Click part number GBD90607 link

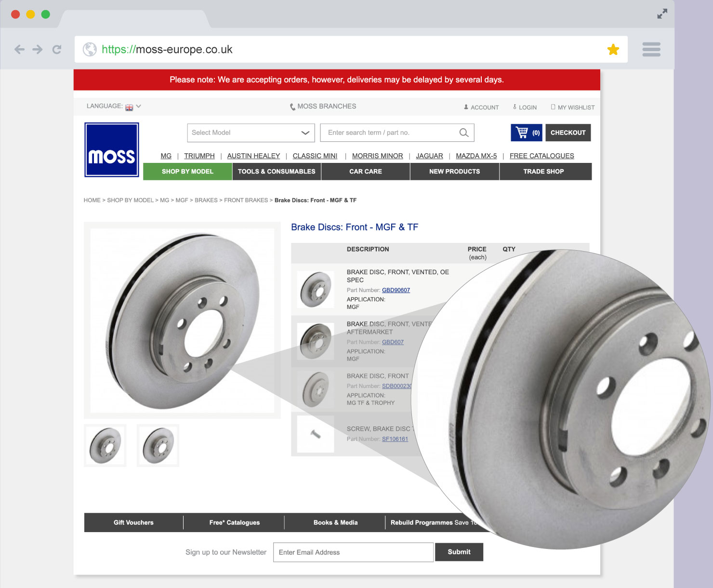tap(396, 290)
